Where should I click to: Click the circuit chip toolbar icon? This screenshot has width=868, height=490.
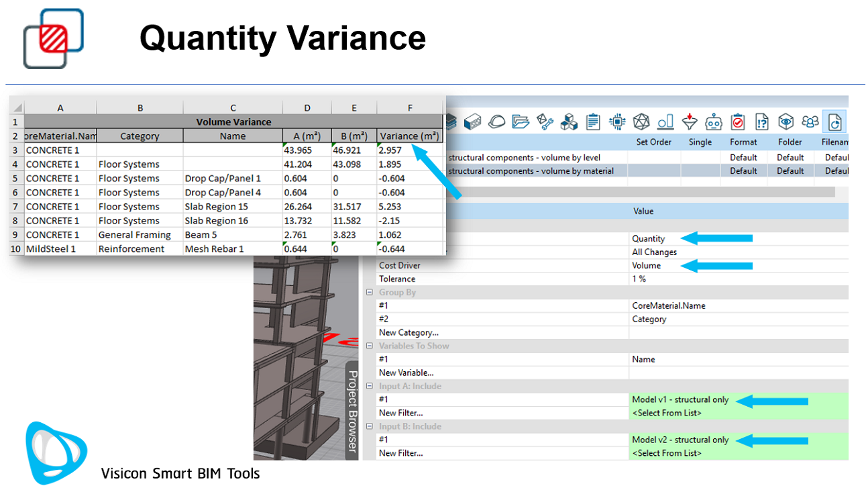coord(617,121)
